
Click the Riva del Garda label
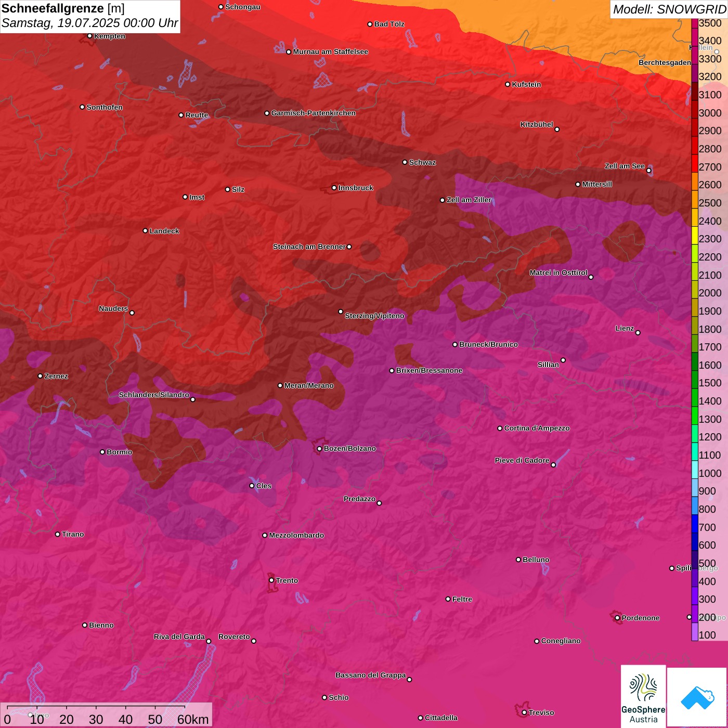coord(179,636)
